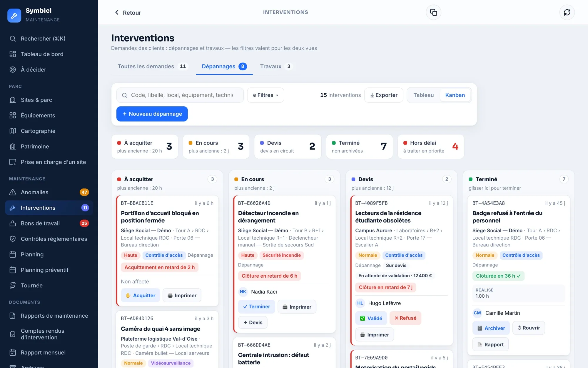Click the Symbiel wrench logo
Viewport: 588px width, 368px height.
click(14, 15)
